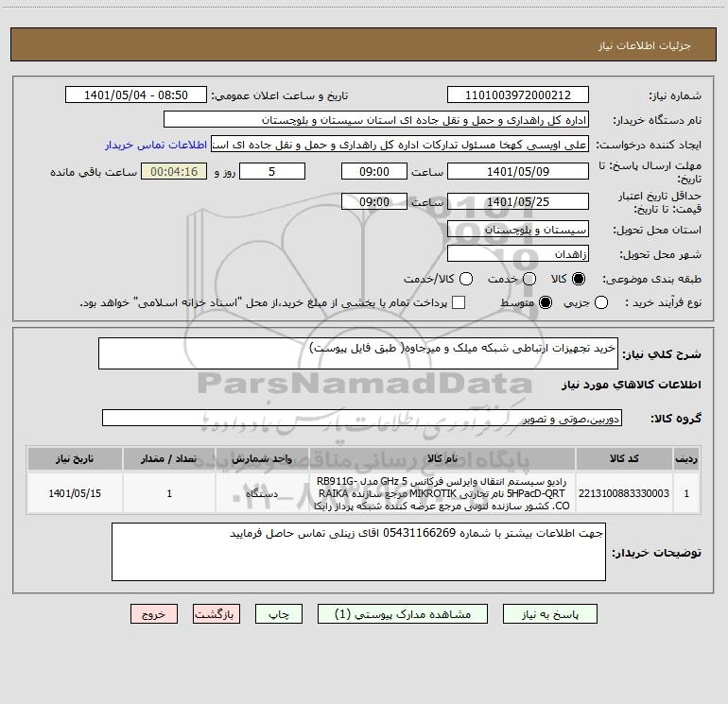Click the نام دستگاه خریدار field
728x704 pixels.
376,120
